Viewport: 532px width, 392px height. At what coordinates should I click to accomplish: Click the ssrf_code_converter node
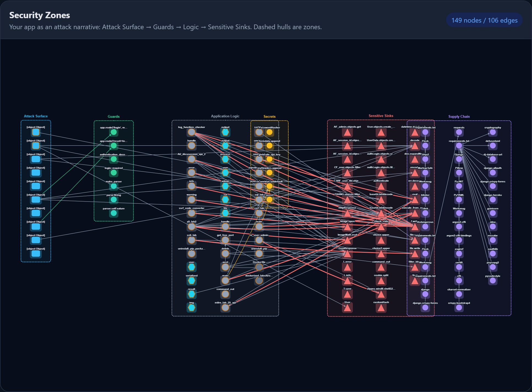(192, 213)
